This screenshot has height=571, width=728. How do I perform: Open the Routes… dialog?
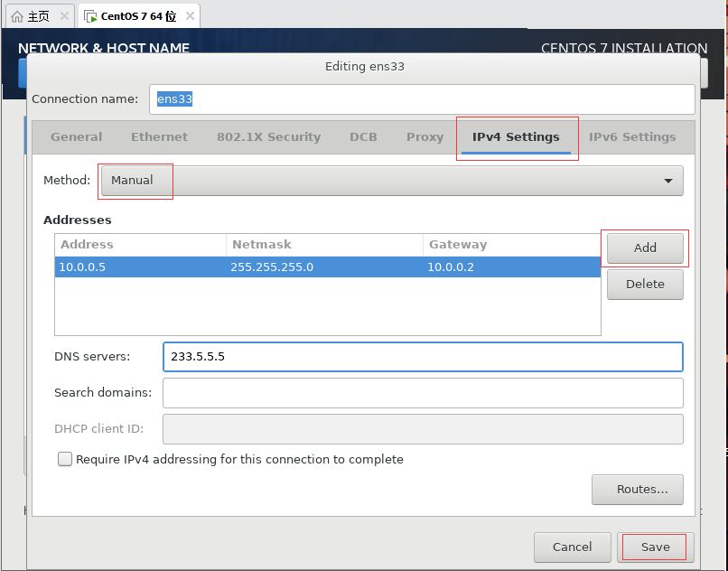point(638,489)
